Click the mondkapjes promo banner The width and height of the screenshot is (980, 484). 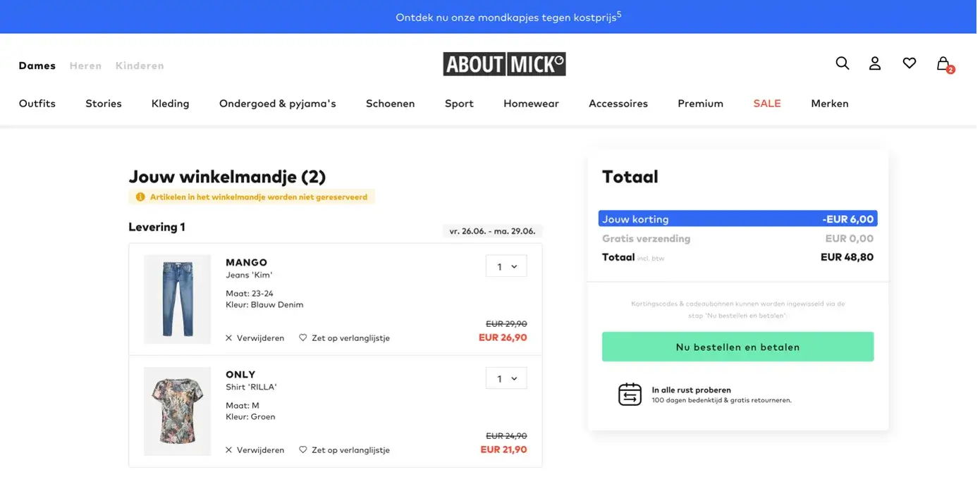pyautogui.click(x=508, y=17)
